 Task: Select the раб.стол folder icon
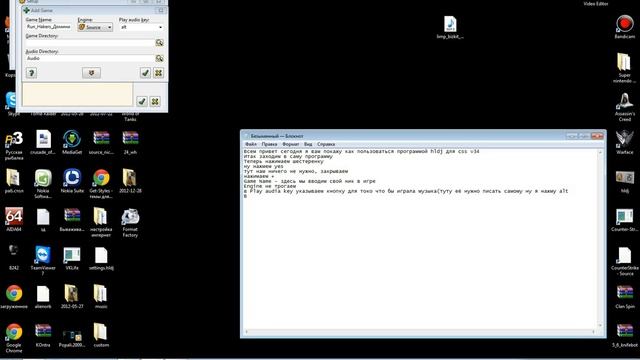click(x=14, y=181)
